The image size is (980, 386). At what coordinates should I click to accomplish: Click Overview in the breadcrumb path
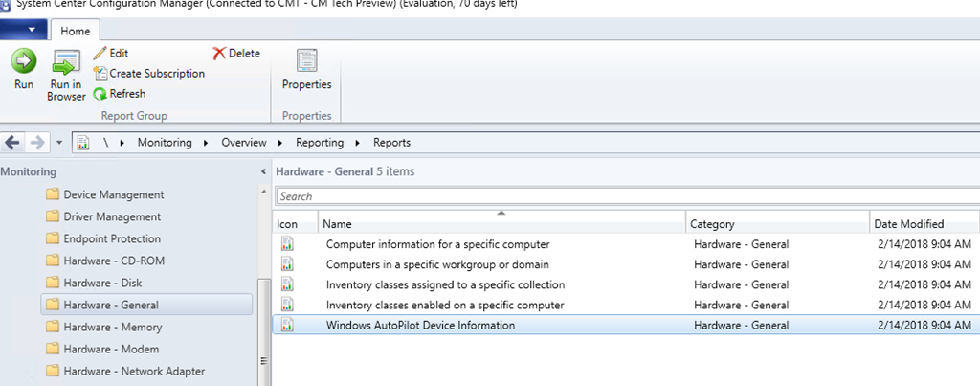tap(243, 143)
